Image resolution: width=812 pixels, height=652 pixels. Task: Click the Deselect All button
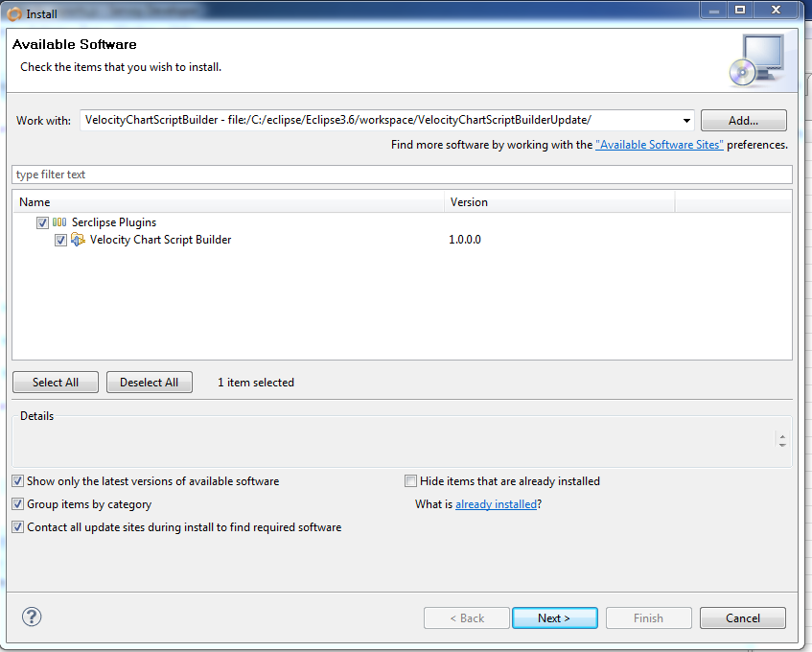(150, 383)
